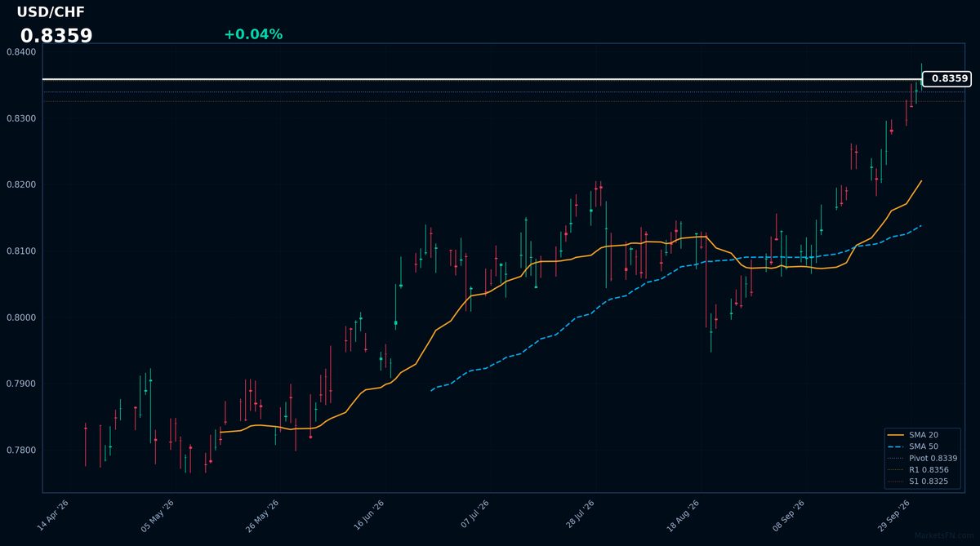This screenshot has width=980, height=546.
Task: Click the +0.04% change value
Action: click(x=253, y=34)
